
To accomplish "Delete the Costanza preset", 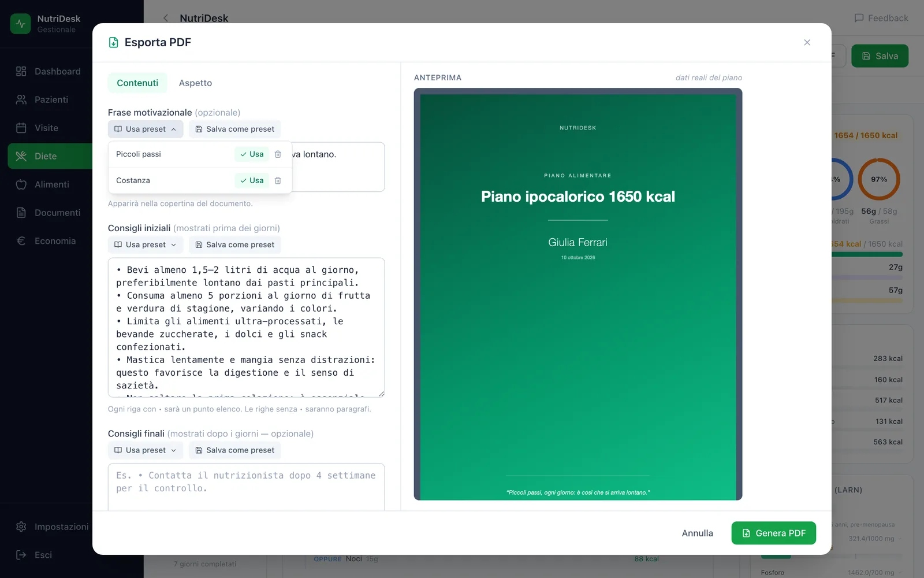I will (278, 180).
